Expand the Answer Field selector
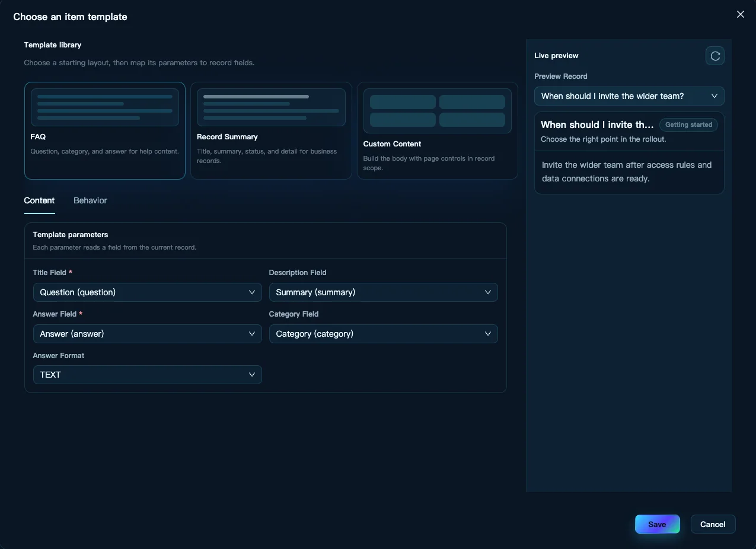This screenshot has width=756, height=549. point(148,334)
